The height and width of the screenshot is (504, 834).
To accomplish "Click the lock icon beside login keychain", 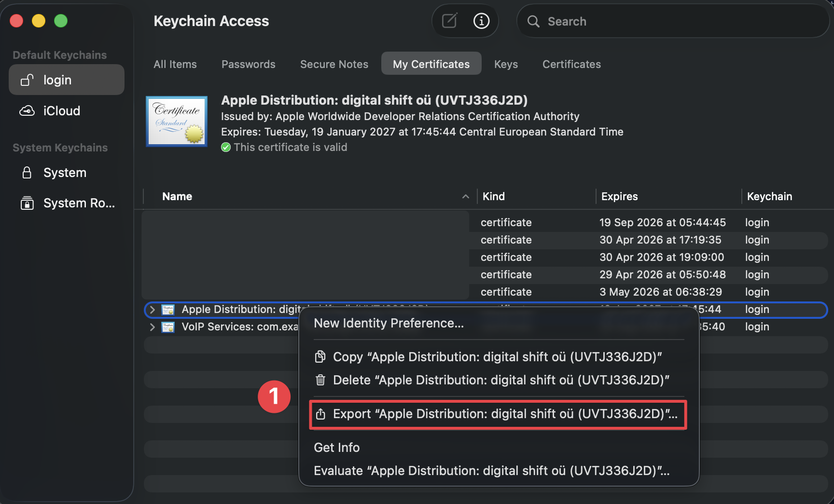I will [27, 80].
